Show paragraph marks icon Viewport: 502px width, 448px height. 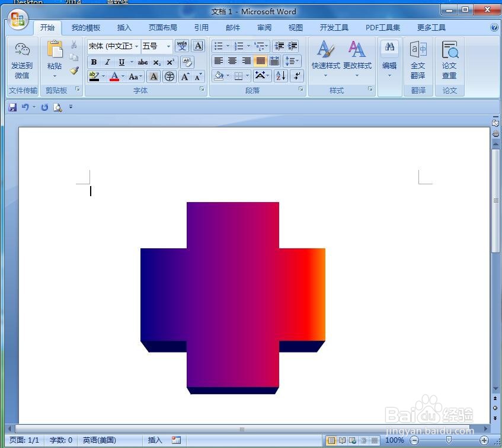[297, 76]
